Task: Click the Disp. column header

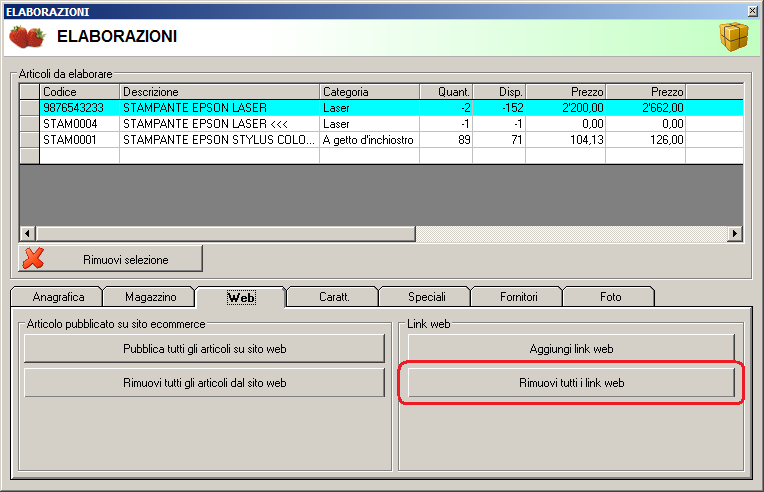Action: click(x=499, y=92)
